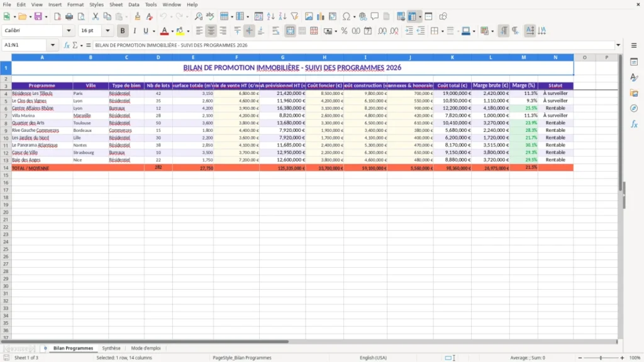This screenshot has height=362, width=644.
Task: Open the Format menu
Action: coord(75,4)
